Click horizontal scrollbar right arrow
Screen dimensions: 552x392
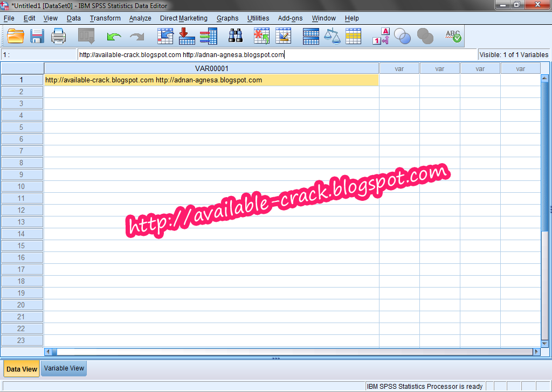click(x=536, y=352)
